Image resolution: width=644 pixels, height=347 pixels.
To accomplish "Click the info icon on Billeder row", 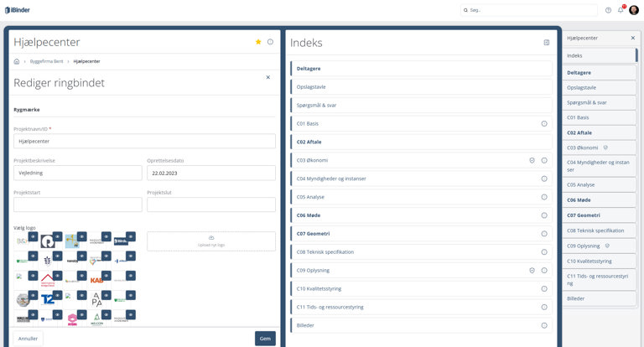I will pos(543,325).
